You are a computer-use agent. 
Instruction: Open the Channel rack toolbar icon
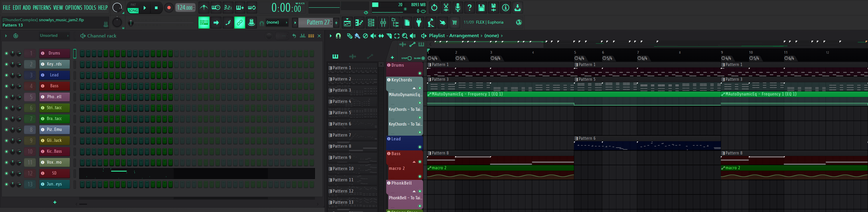tap(371, 23)
